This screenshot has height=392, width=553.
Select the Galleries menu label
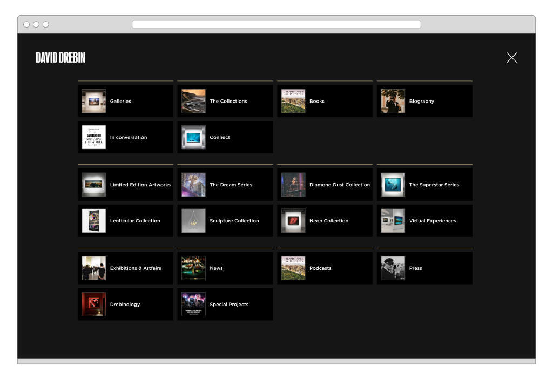[x=120, y=101]
